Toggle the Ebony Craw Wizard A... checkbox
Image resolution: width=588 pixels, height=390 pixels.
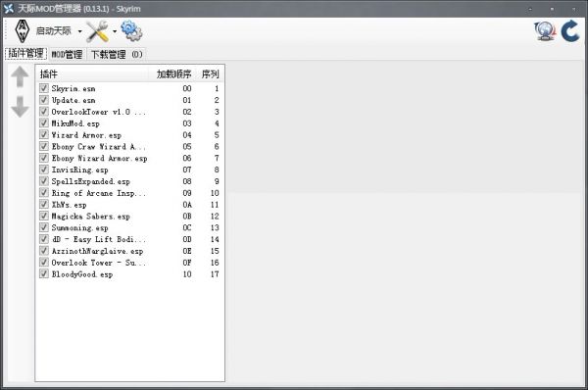(x=44, y=146)
